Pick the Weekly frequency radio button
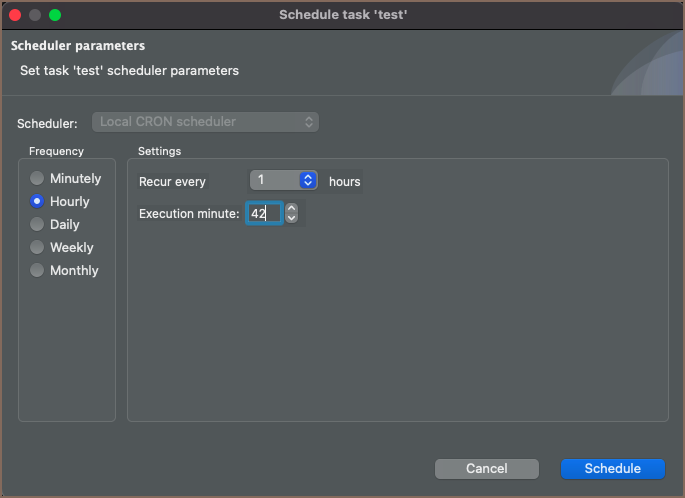Viewport: 685px width, 498px height. pos(38,248)
